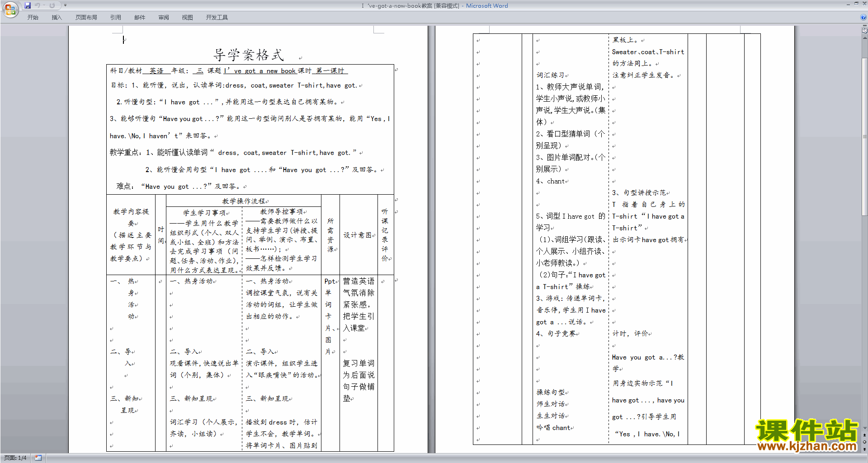Expand the undo history dropdown arrow
The image size is (868, 463).
44,5
